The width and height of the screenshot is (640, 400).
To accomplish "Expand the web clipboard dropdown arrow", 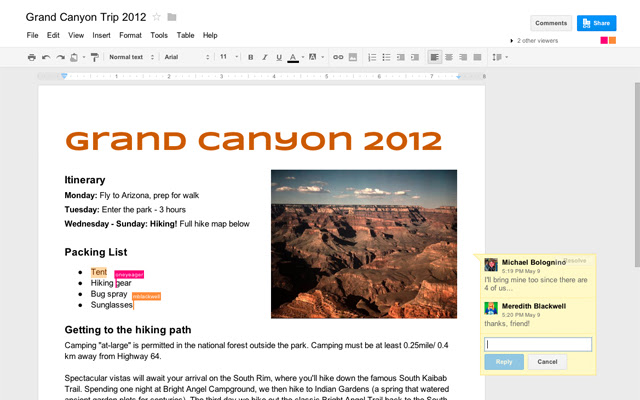I will coord(84,57).
